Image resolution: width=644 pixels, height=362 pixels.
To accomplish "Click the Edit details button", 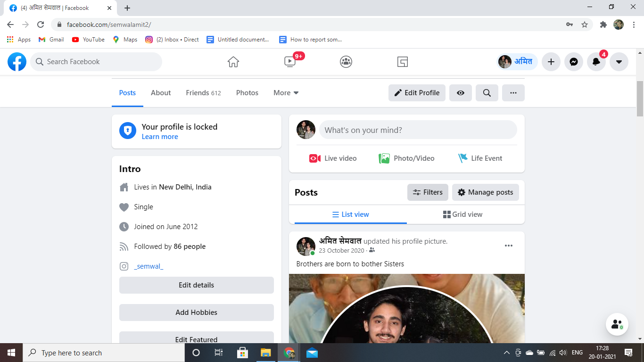I will point(197,285).
